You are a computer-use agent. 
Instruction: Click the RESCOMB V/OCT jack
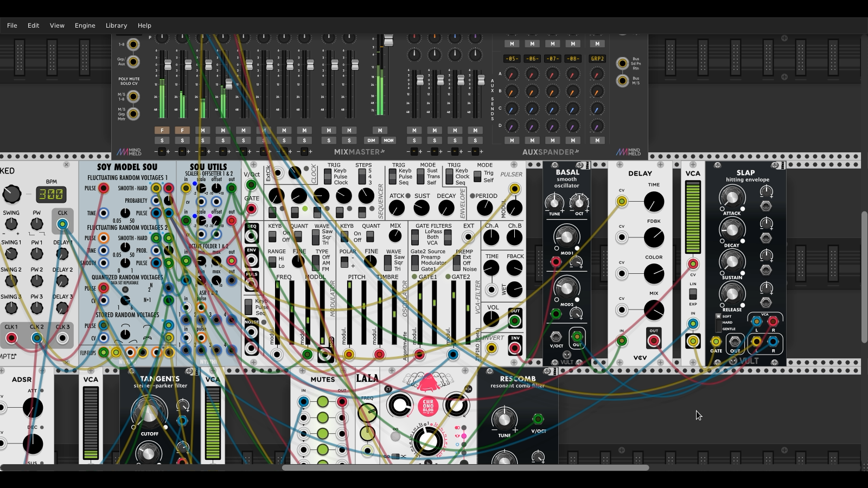point(538,419)
